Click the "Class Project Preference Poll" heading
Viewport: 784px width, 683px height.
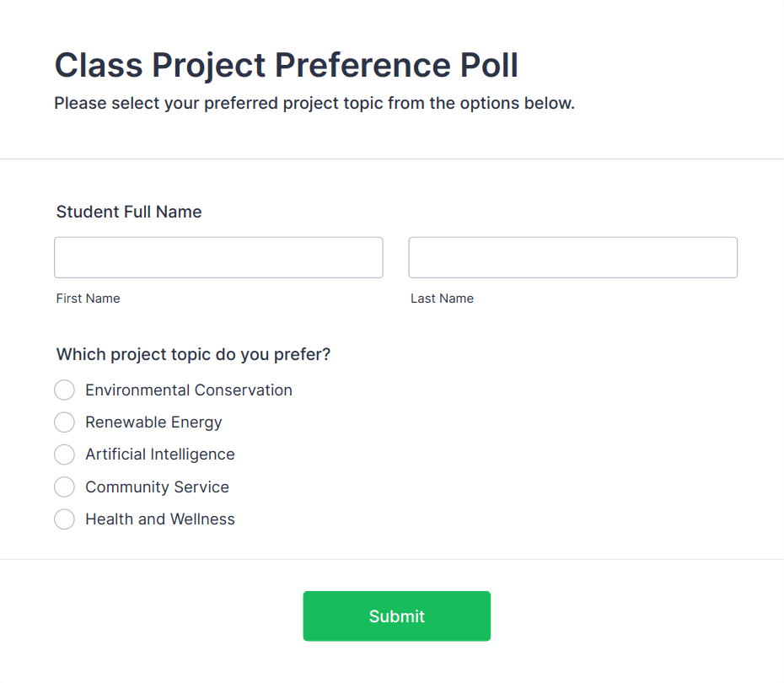[x=287, y=65]
